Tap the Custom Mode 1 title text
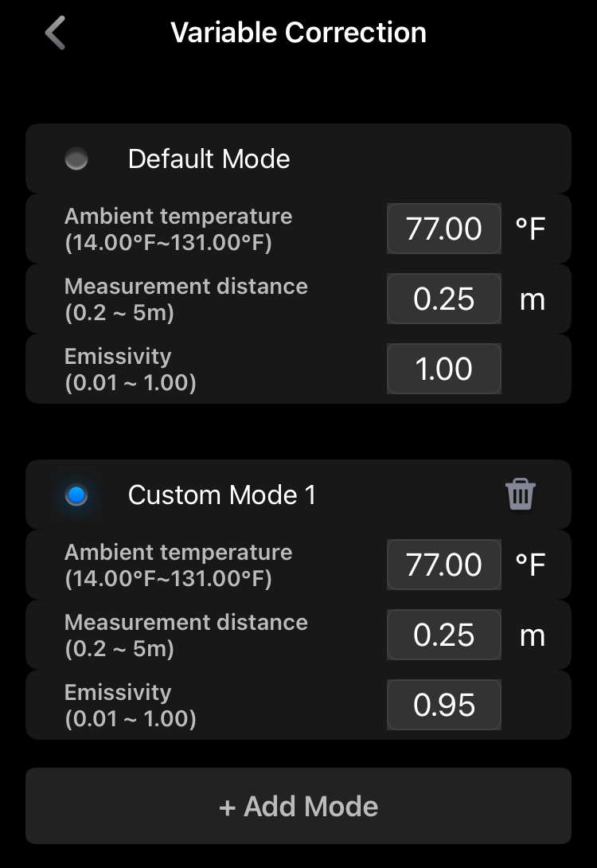Viewport: 597px width, 868px height. point(222,495)
